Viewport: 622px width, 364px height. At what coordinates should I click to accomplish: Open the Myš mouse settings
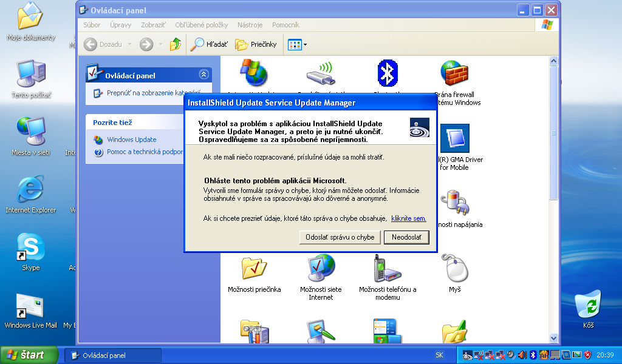[x=455, y=273]
